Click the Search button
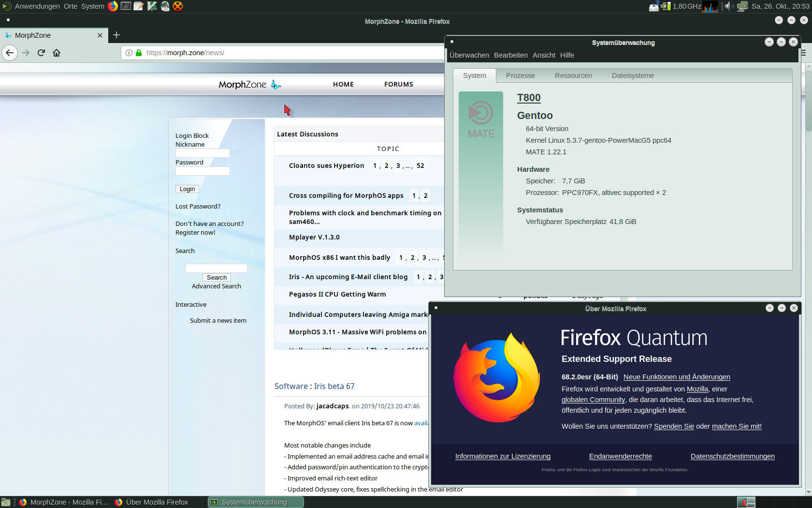This screenshot has height=508, width=812. coord(217,277)
